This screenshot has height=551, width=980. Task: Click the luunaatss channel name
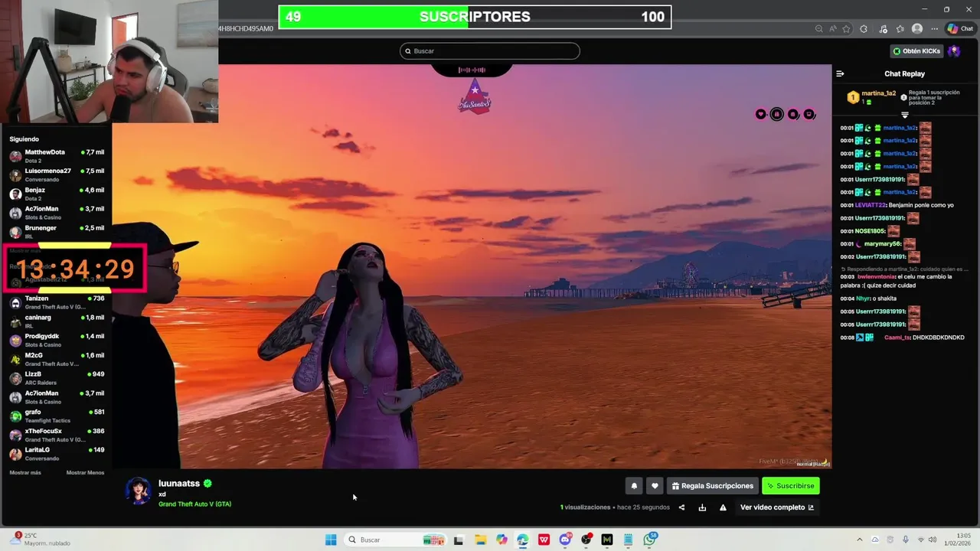(x=179, y=484)
